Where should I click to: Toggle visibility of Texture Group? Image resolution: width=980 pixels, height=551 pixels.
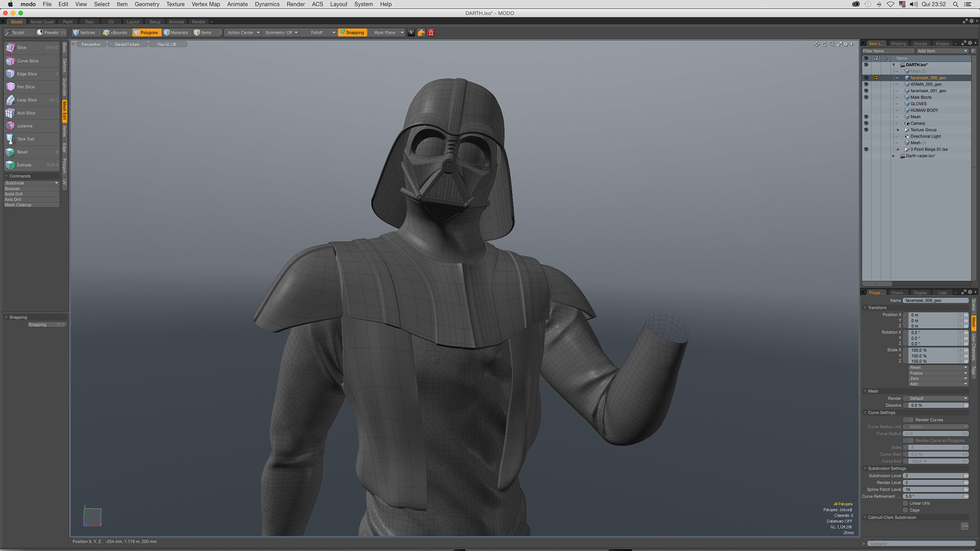pyautogui.click(x=866, y=130)
